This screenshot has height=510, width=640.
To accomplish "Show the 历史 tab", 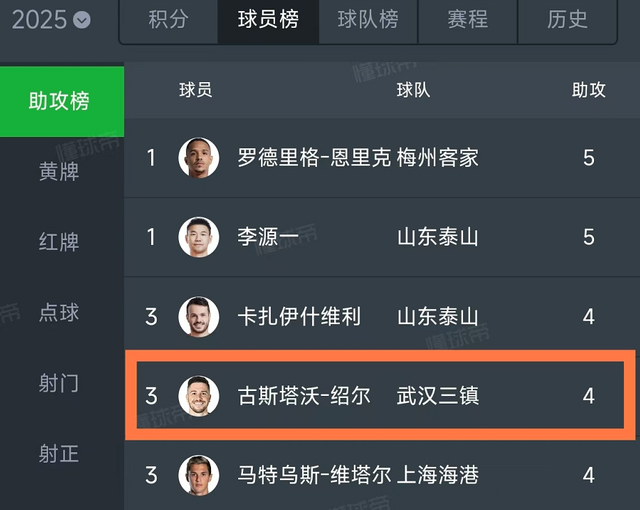I will tap(568, 19).
